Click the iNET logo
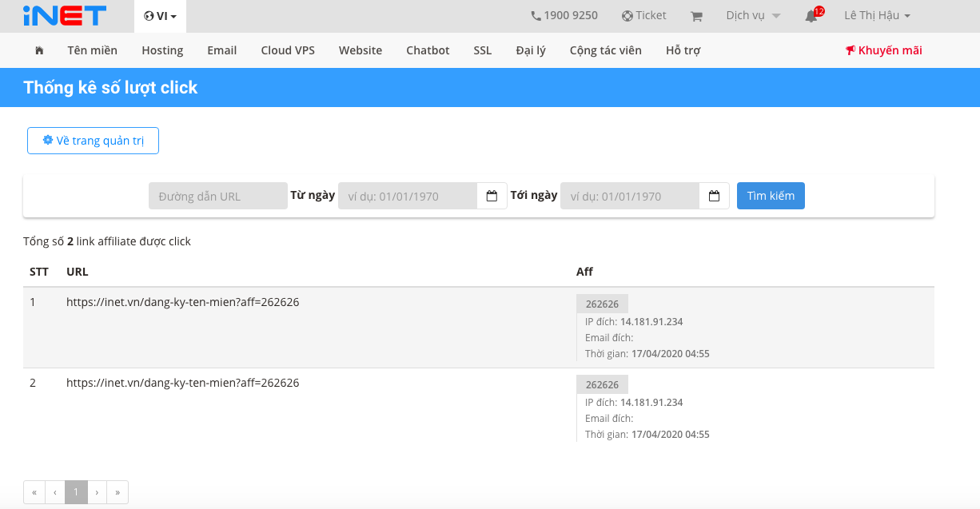This screenshot has width=980, height=509. 65,15
